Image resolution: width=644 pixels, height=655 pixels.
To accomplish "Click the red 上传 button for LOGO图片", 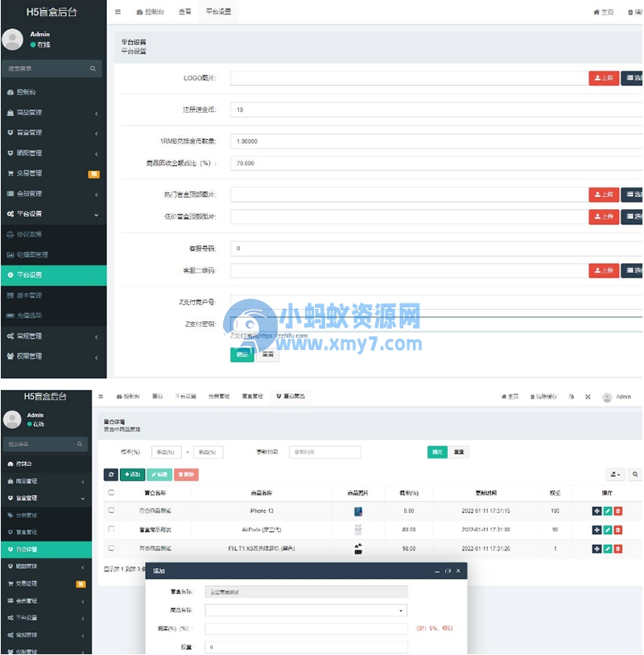I will (x=604, y=78).
